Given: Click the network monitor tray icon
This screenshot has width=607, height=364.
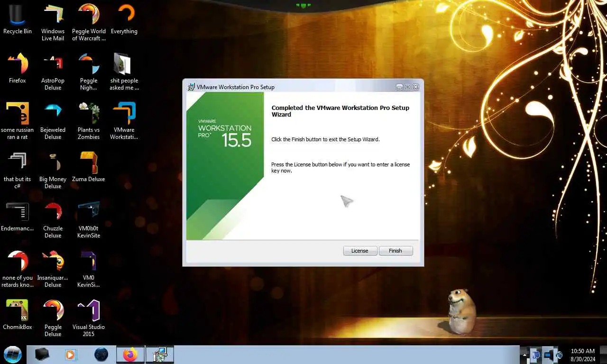Looking at the screenshot, I should coord(548,355).
